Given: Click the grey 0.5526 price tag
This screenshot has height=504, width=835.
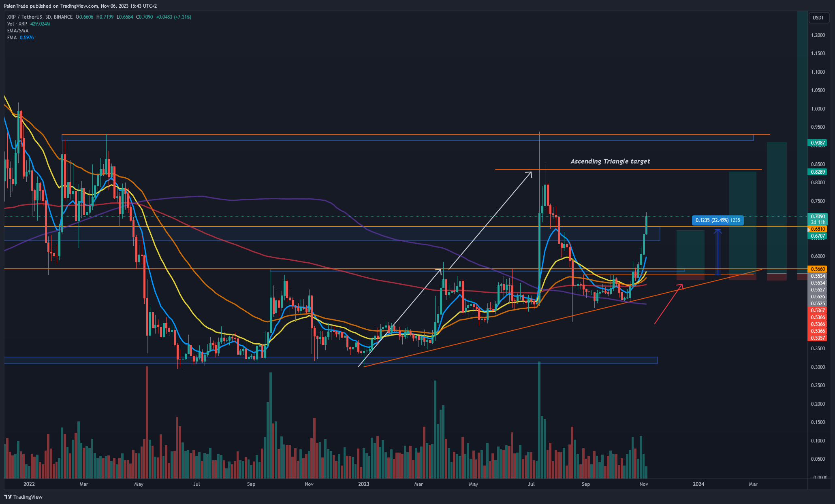Looking at the screenshot, I should tap(818, 297).
